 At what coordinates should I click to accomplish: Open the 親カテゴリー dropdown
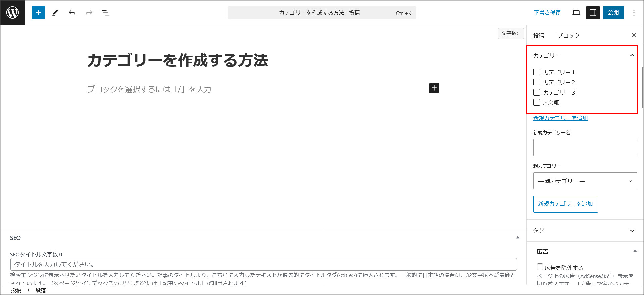click(x=585, y=181)
